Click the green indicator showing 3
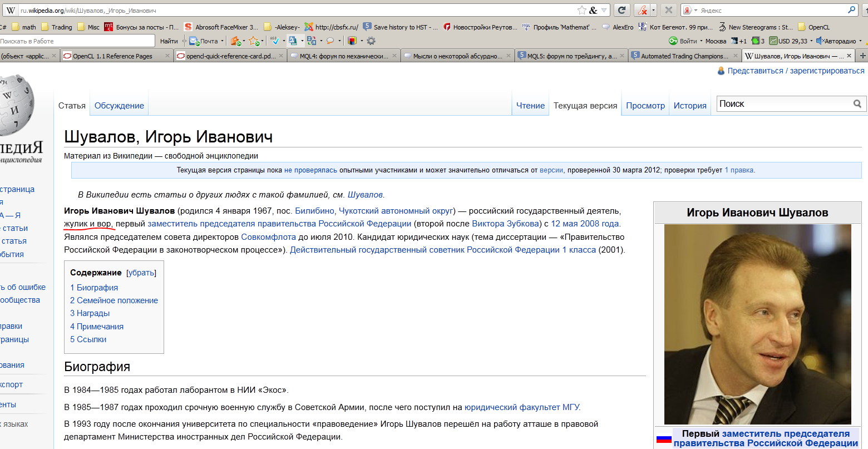Image resolution: width=868 pixels, height=449 pixels. point(758,41)
